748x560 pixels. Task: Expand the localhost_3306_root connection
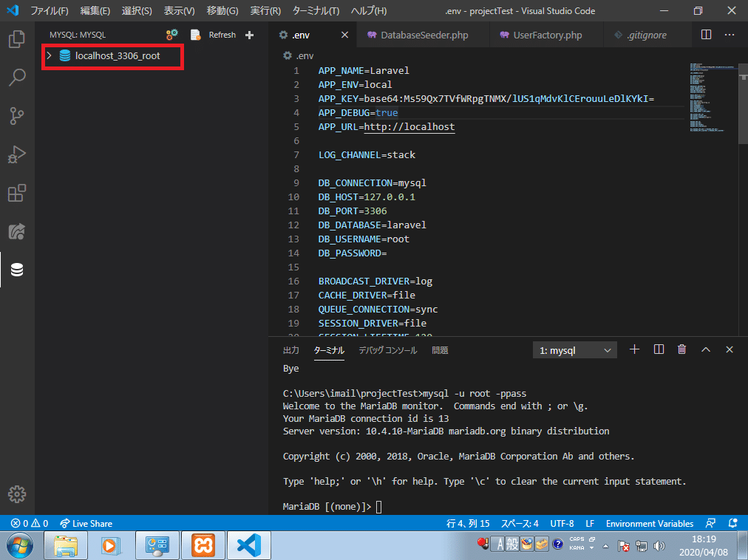(49, 56)
